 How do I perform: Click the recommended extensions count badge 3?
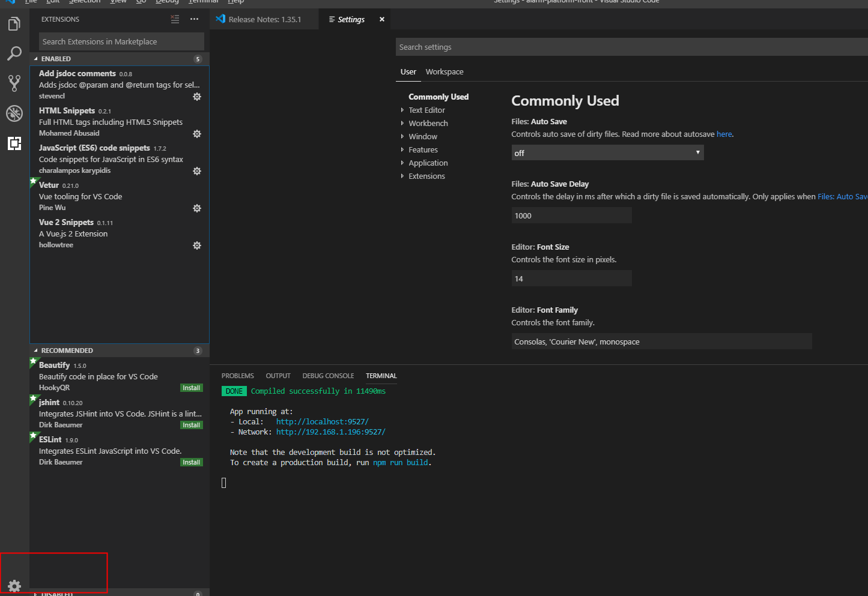tap(198, 351)
